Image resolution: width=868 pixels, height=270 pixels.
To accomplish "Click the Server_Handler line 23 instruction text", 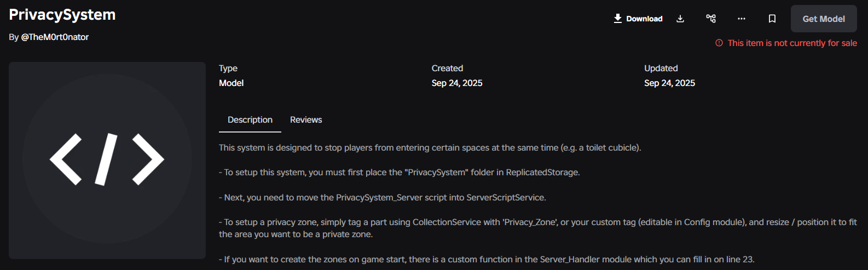I will pyautogui.click(x=487, y=259).
